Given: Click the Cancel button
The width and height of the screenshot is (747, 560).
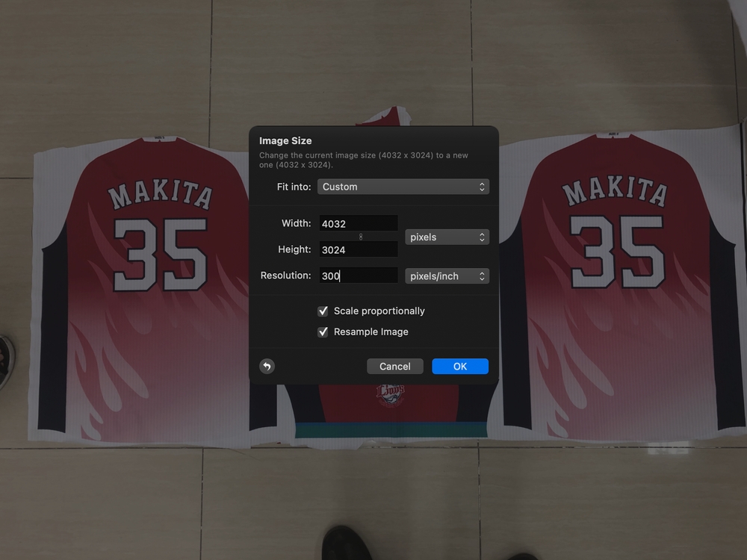Looking at the screenshot, I should point(395,366).
